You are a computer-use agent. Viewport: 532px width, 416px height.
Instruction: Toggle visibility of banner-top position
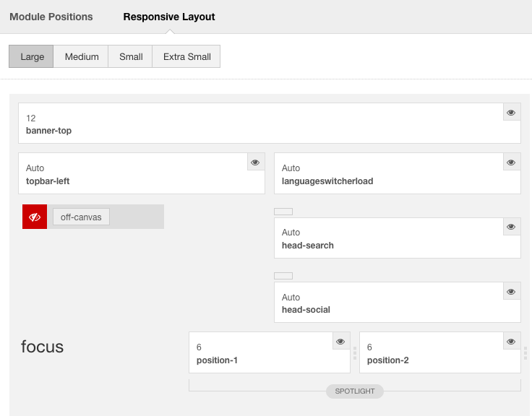(x=512, y=112)
